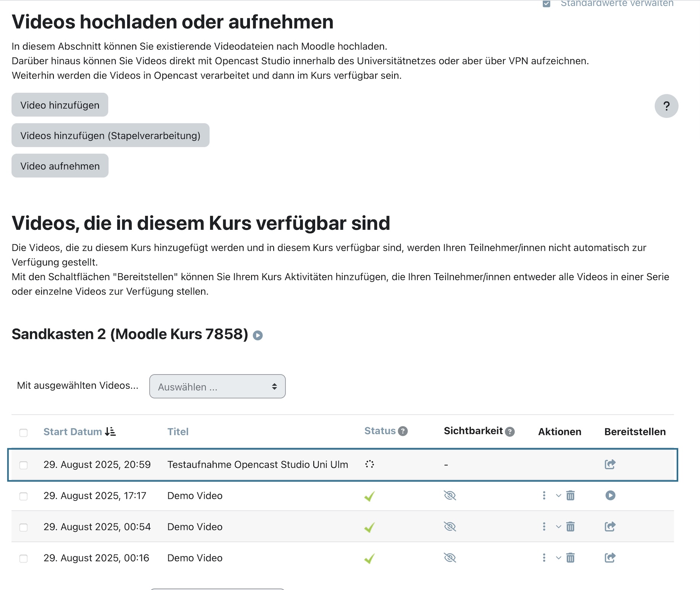The height and width of the screenshot is (590, 700).
Task: Click share icon in 00:54 Demo Video row
Action: pos(610,527)
